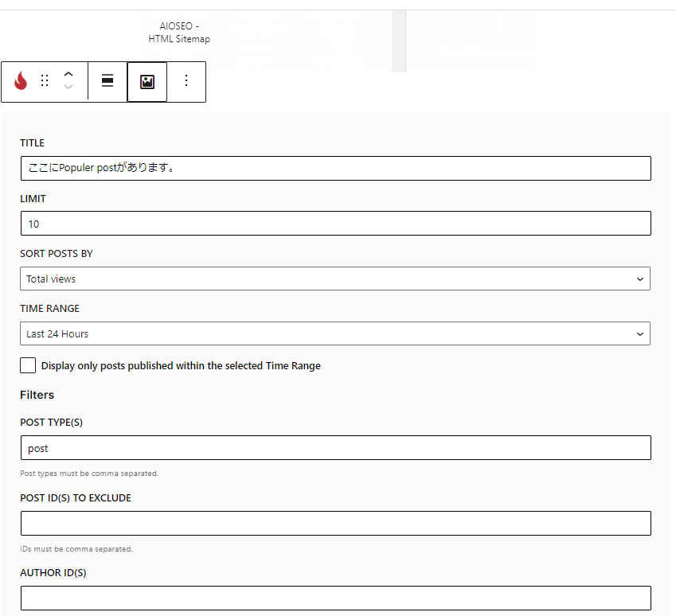Move block up with the up arrow

pyautogui.click(x=68, y=74)
